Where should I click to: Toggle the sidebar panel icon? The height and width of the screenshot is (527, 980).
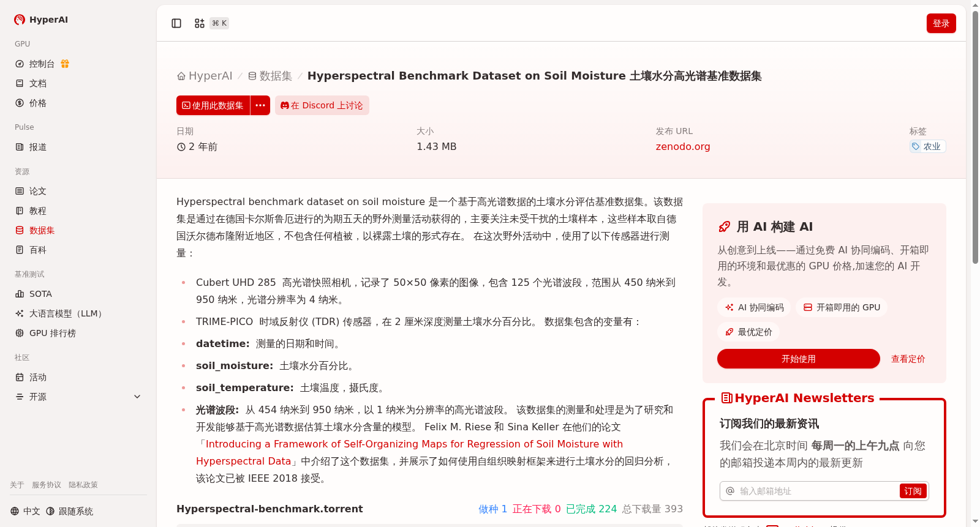pos(176,23)
